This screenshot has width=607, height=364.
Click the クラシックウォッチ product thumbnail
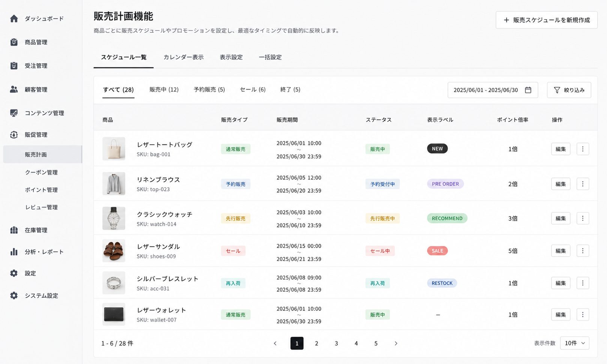[114, 218]
